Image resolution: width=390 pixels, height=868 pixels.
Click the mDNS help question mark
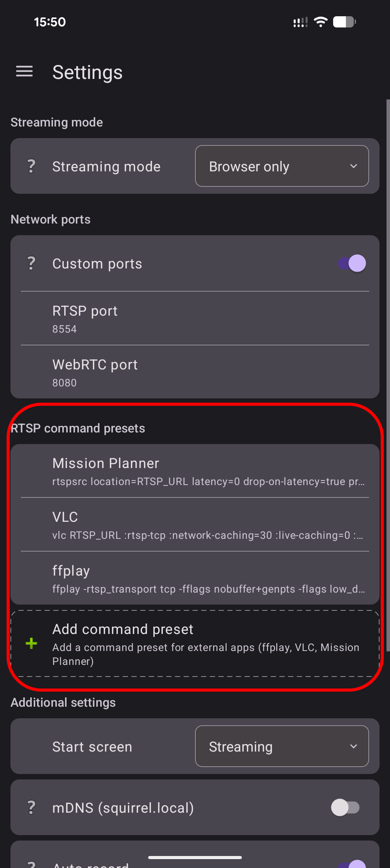point(31,808)
